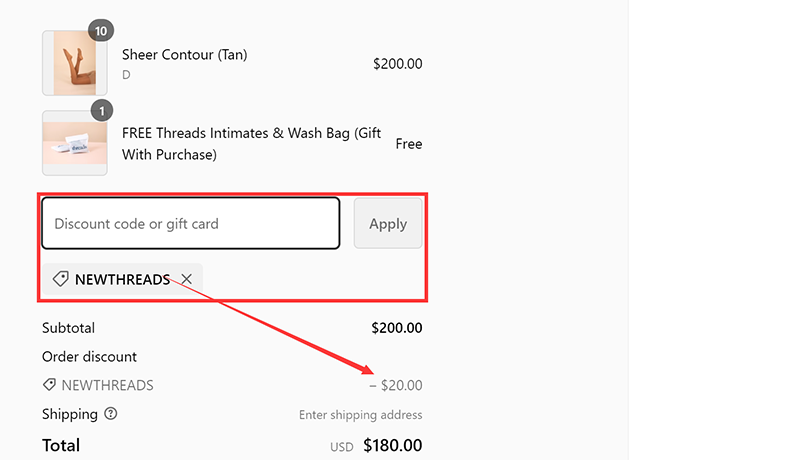Click the size D variant text

[126, 75]
